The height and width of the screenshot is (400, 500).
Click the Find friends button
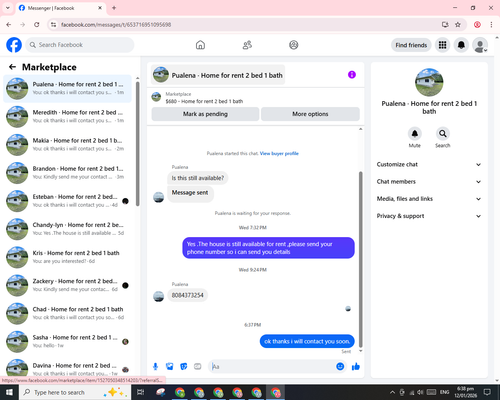[x=411, y=45]
